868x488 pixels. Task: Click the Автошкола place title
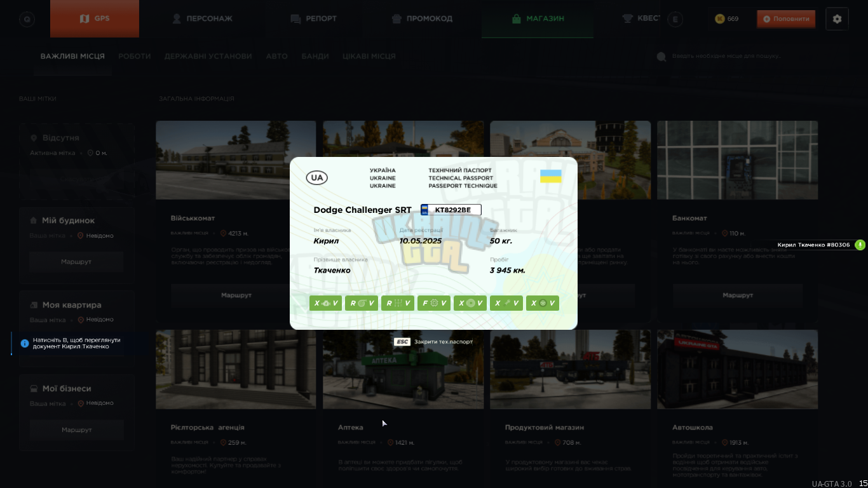point(693,428)
